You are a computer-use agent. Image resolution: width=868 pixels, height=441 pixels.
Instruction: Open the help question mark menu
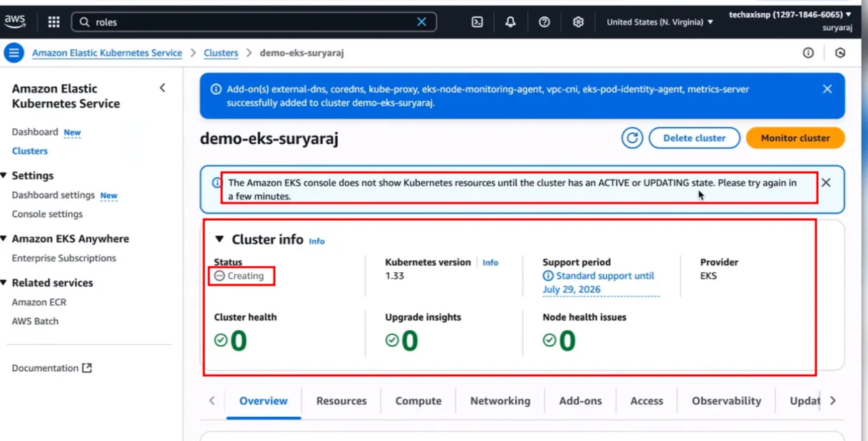(544, 22)
